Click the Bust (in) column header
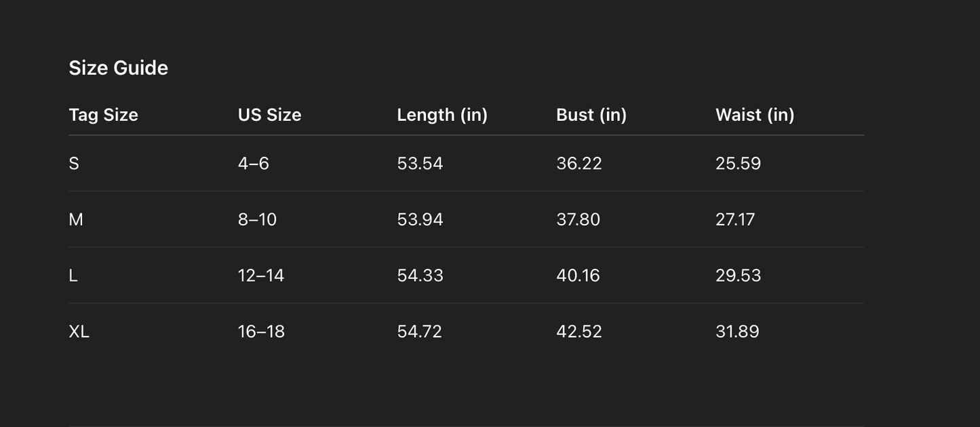Image resolution: width=980 pixels, height=427 pixels. (x=591, y=115)
